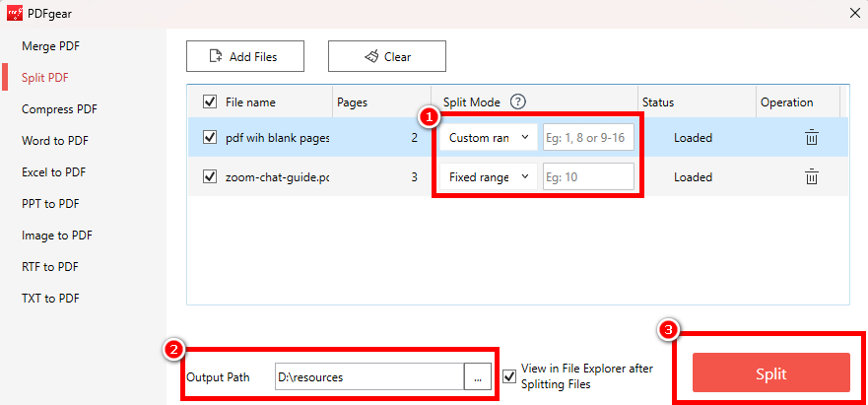868x405 pixels.
Task: Uncheck the pdf with blank pages file
Action: (x=209, y=138)
